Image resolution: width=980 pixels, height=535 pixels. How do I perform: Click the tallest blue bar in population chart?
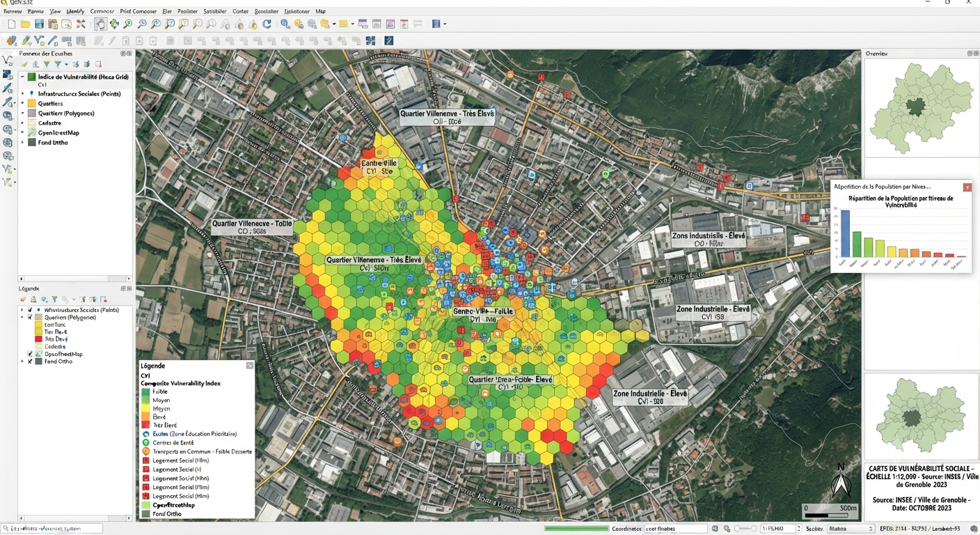pos(845,233)
